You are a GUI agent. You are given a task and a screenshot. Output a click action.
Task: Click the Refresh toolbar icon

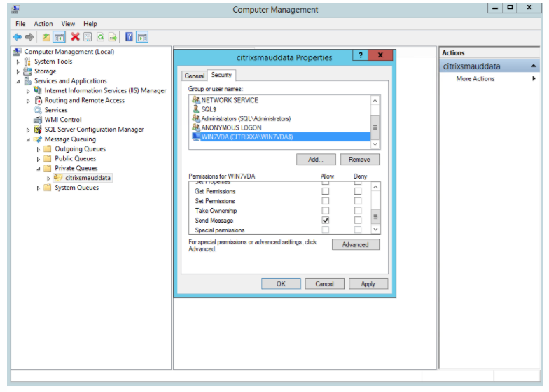click(100, 36)
